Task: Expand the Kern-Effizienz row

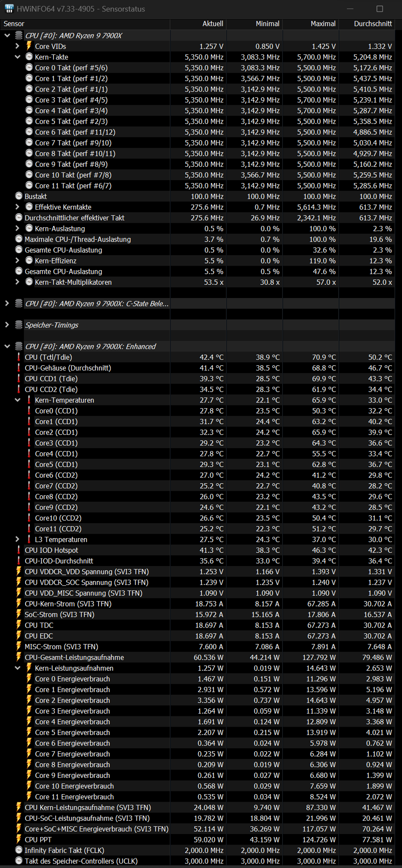Action: click(x=17, y=260)
